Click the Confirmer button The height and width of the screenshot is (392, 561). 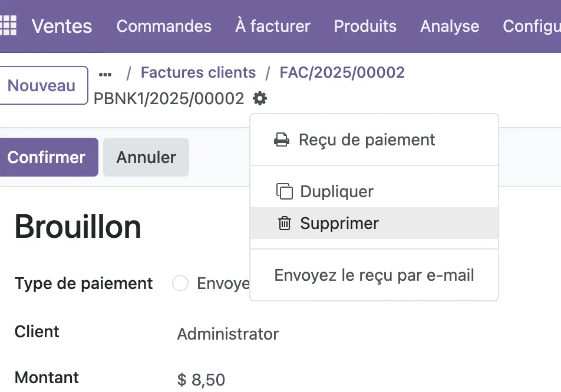click(x=47, y=157)
